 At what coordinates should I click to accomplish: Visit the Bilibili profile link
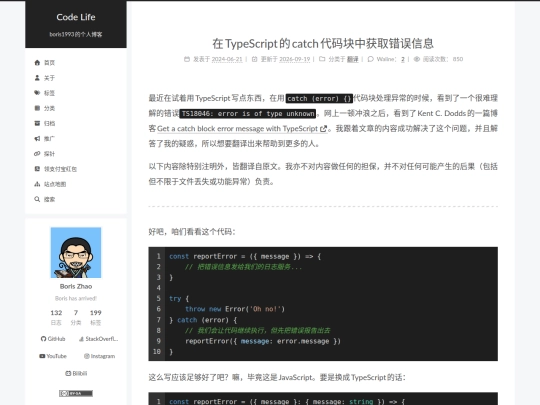coord(76,373)
